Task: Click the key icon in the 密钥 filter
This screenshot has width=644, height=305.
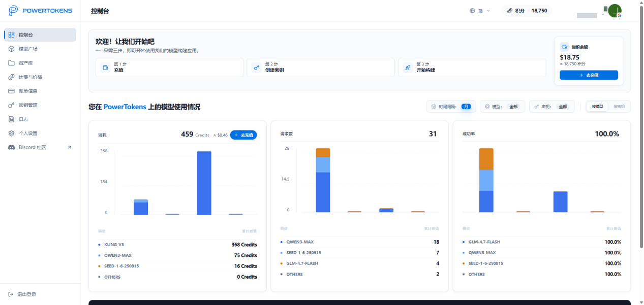Action: (x=536, y=107)
